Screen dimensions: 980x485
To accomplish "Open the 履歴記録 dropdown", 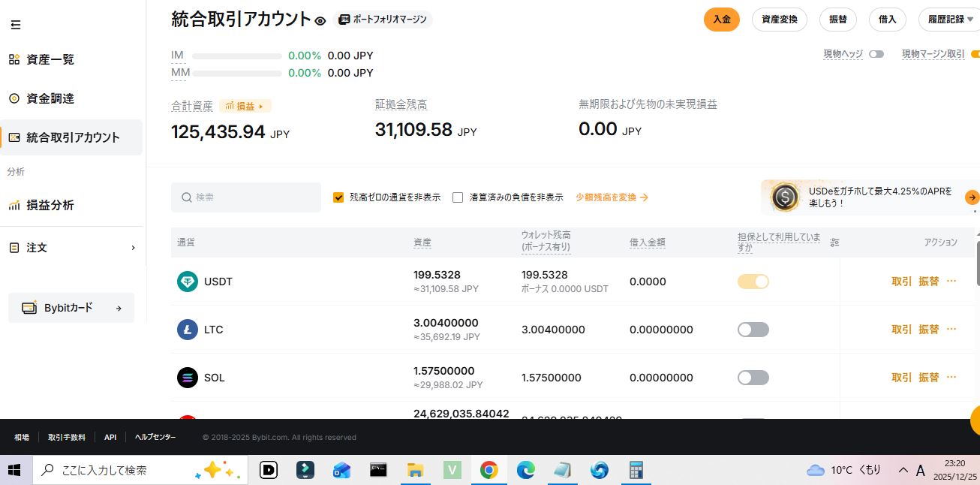I will (949, 20).
